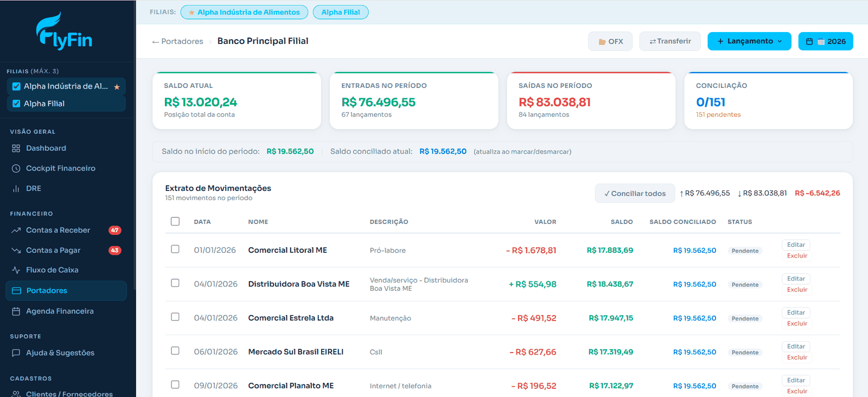Open the 2026 year selector
Viewport: 868px width, 397px height.
pyautogui.click(x=826, y=41)
